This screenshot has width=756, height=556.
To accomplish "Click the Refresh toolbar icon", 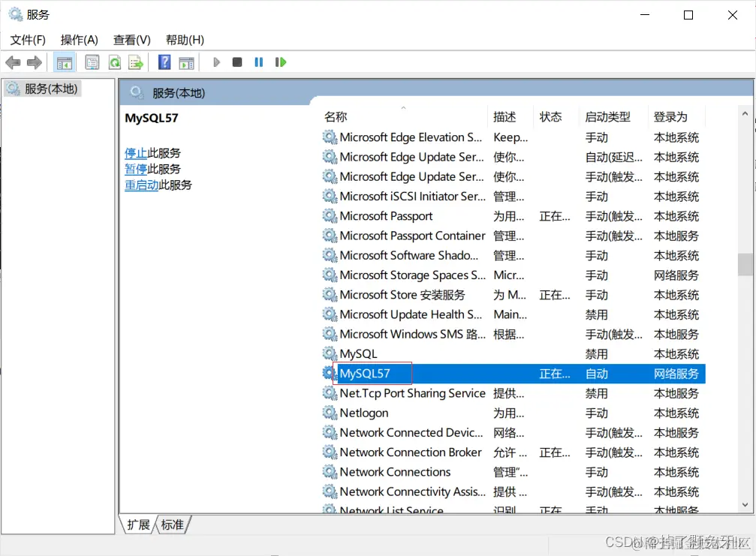I will 115,62.
